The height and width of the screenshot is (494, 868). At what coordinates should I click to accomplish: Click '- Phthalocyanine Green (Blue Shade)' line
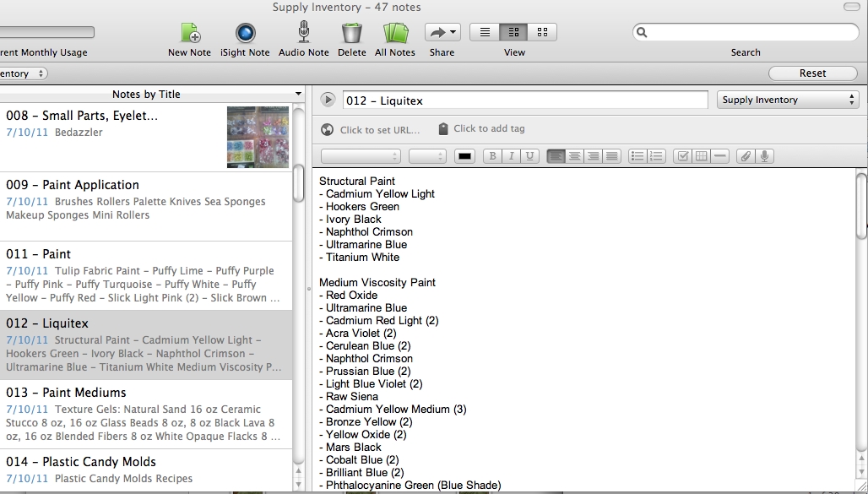(410, 486)
